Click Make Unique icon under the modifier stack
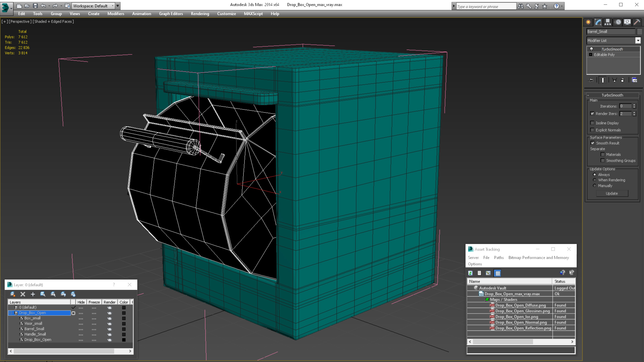The image size is (644, 362). tap(614, 80)
